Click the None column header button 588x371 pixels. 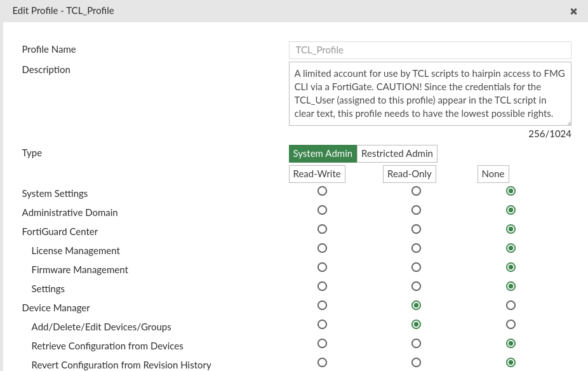493,174
